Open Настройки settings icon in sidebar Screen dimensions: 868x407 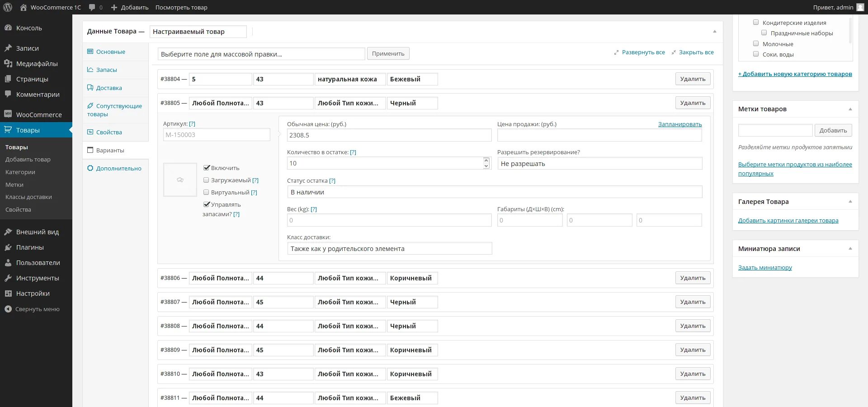(8, 293)
